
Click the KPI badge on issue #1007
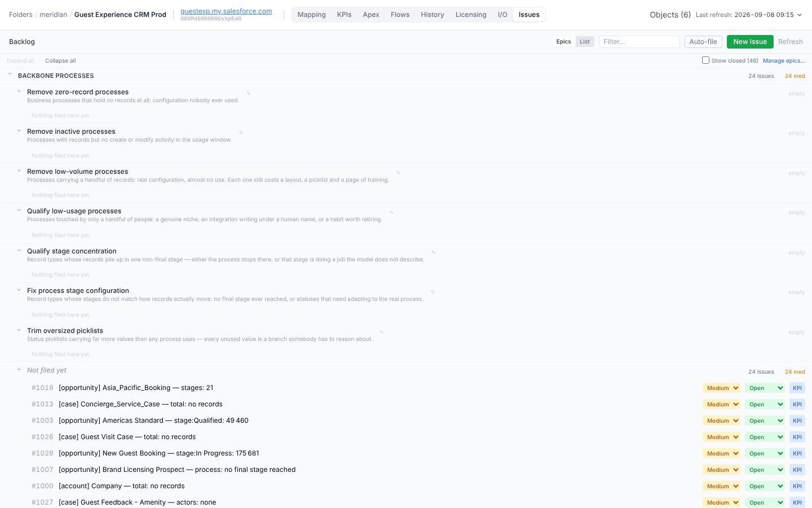pyautogui.click(x=797, y=470)
